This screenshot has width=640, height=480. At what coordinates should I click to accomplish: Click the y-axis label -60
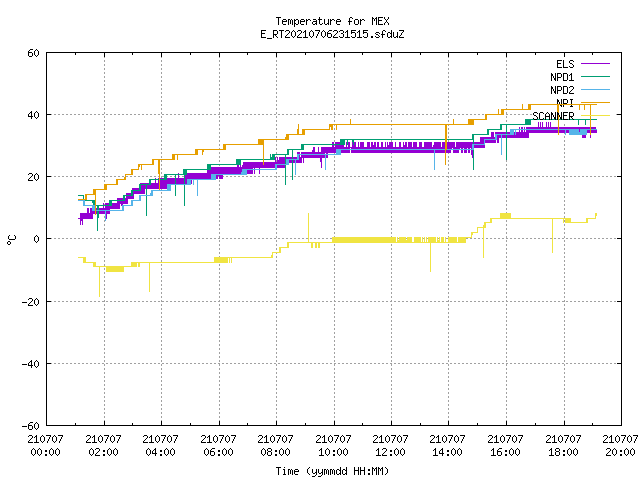[x=31, y=426]
